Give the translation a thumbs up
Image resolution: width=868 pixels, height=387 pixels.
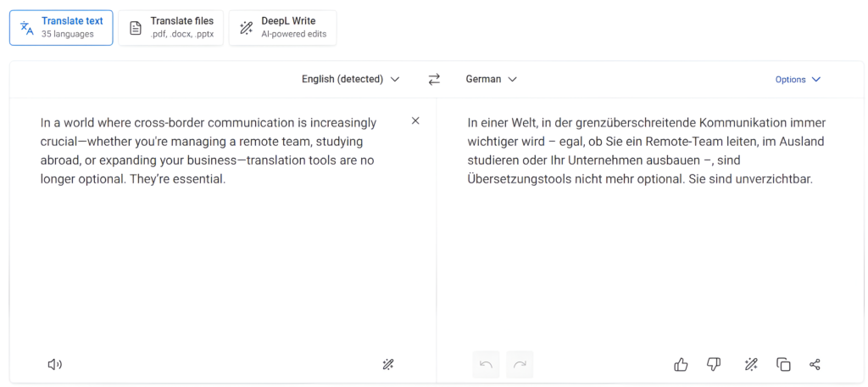pyautogui.click(x=681, y=364)
